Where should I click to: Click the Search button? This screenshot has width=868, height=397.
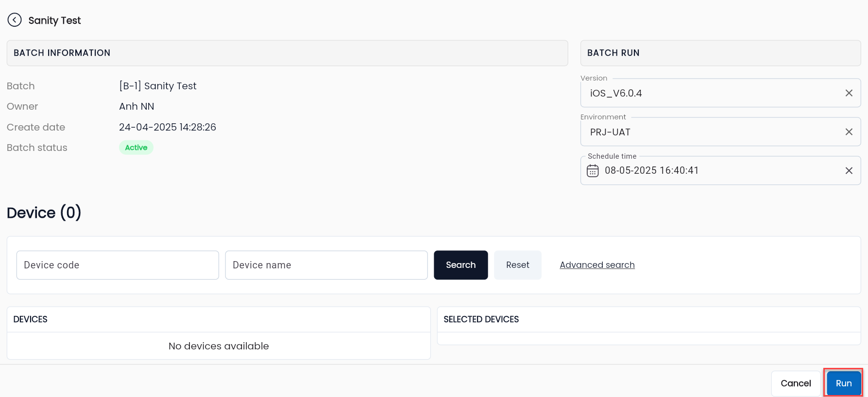460,265
